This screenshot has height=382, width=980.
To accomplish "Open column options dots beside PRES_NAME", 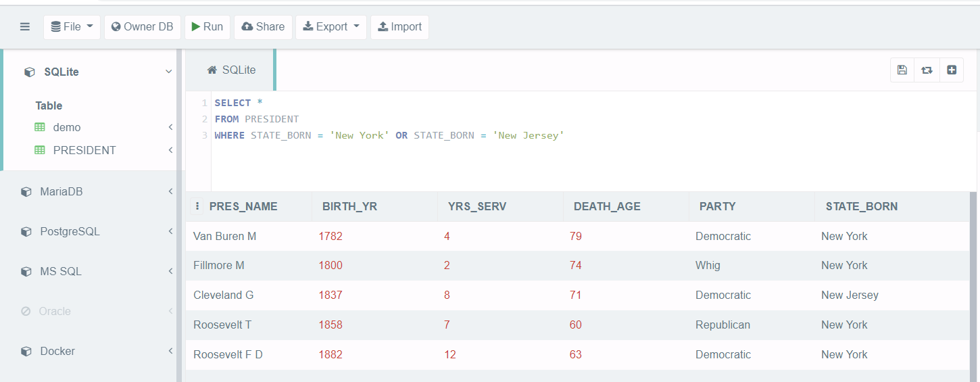I will coord(197,206).
